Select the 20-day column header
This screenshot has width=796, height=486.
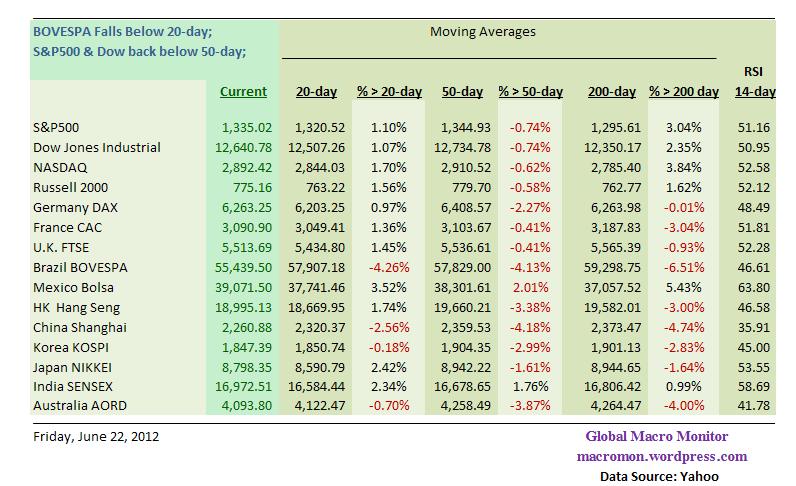(316, 92)
